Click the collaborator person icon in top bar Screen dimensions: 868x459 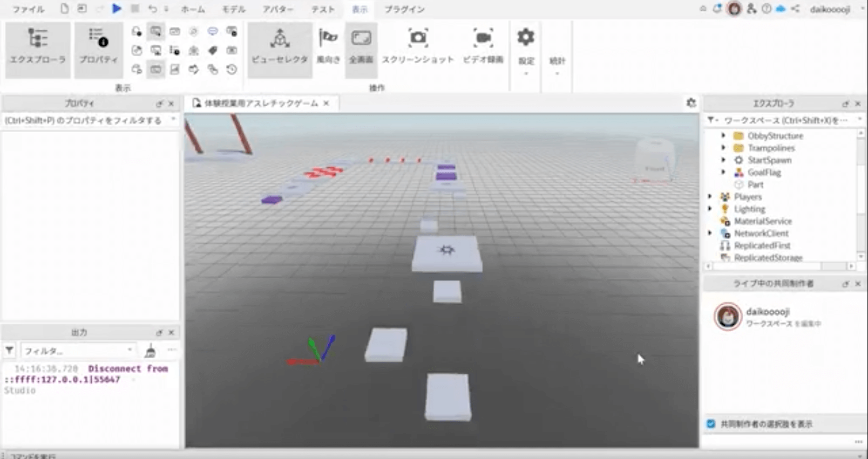(x=751, y=9)
